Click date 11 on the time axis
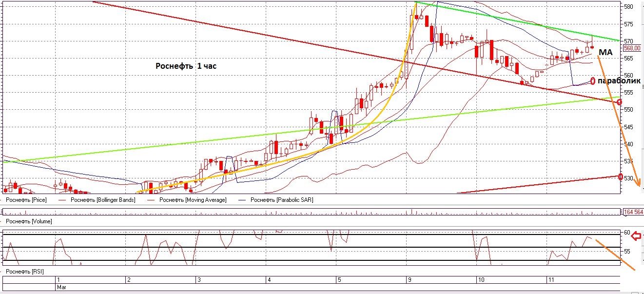644x294 pixels. 550,280
